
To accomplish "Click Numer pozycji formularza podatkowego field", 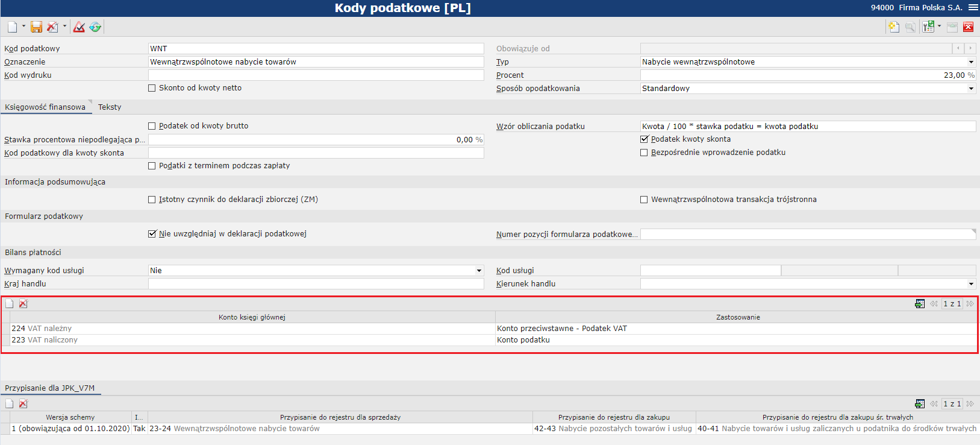I will coord(808,234).
